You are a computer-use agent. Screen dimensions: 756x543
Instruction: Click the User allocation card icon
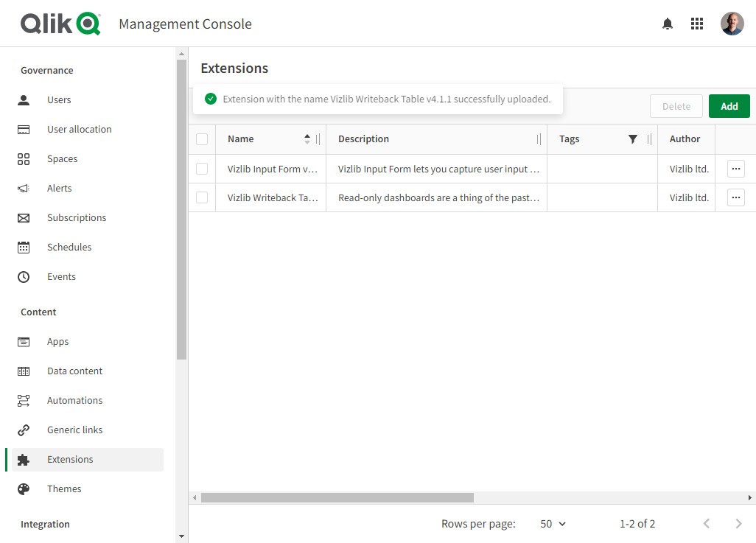pos(24,129)
